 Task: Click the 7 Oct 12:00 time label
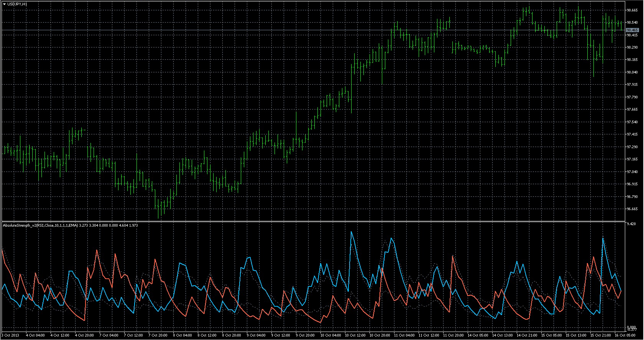[x=133, y=335]
